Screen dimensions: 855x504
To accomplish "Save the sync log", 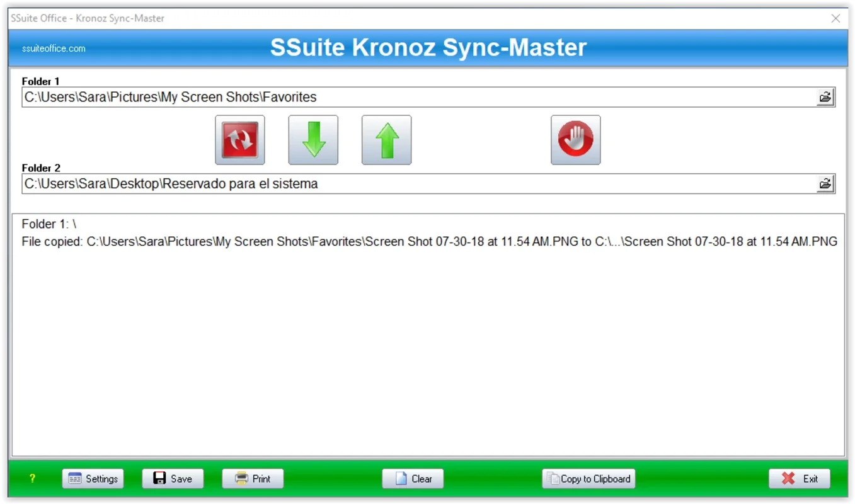I will [x=173, y=479].
